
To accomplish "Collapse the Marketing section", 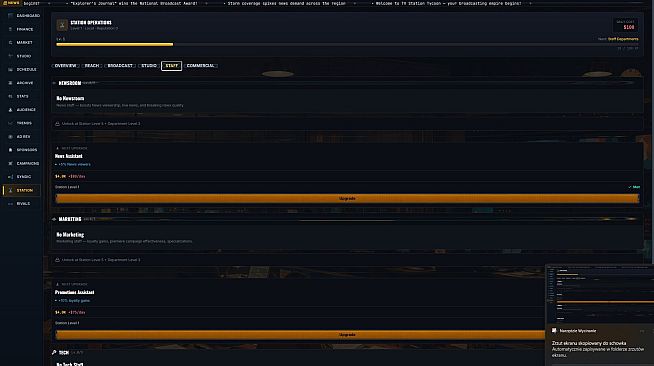I will coord(54,219).
